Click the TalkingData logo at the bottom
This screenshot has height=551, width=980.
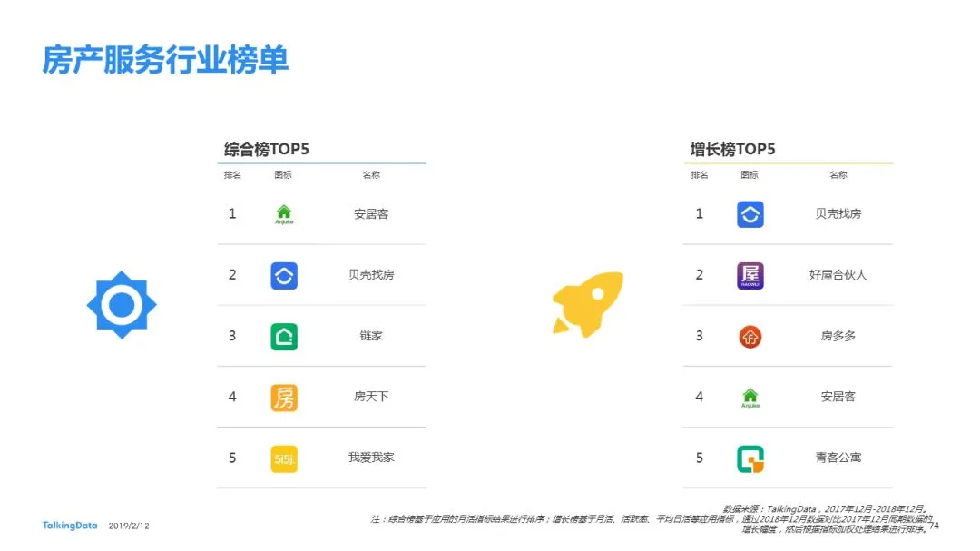[x=70, y=526]
